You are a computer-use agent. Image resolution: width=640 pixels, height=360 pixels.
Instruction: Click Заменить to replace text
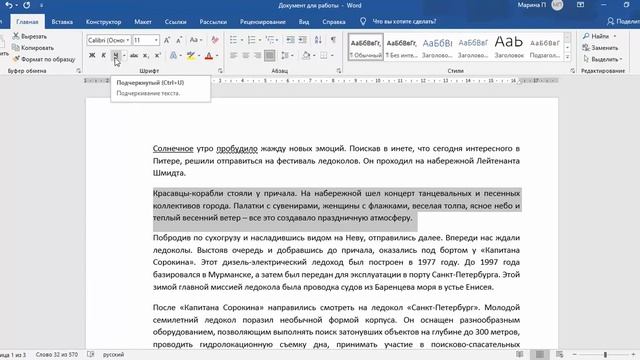600,48
